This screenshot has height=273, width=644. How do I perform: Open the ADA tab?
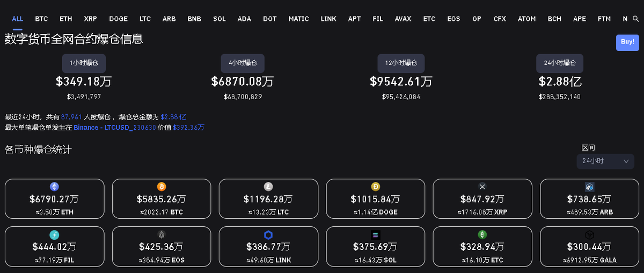tap(244, 19)
